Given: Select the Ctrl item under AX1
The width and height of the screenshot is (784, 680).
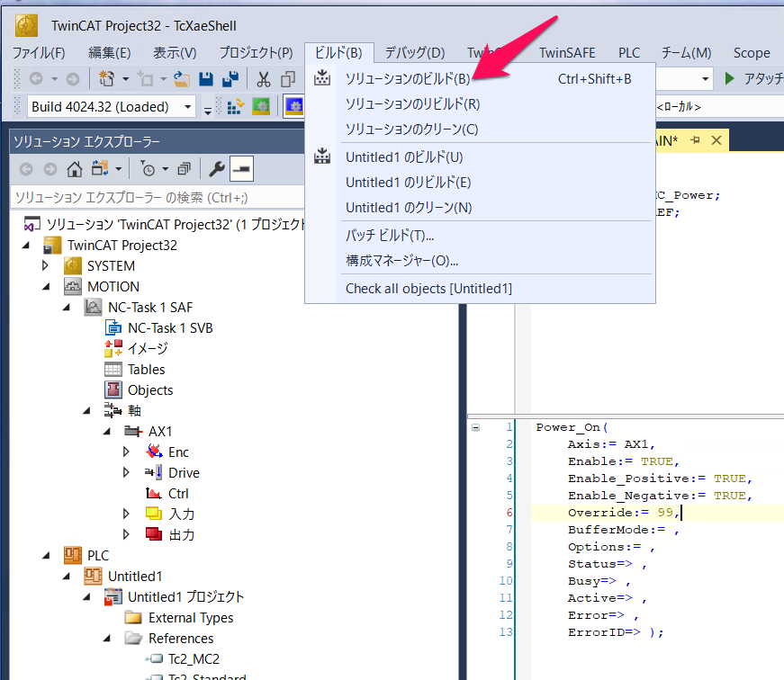Looking at the screenshot, I should pos(178,493).
